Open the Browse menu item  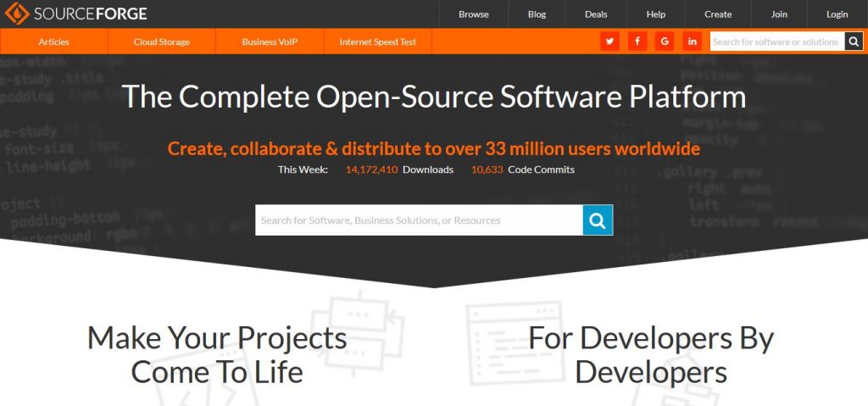(x=473, y=14)
